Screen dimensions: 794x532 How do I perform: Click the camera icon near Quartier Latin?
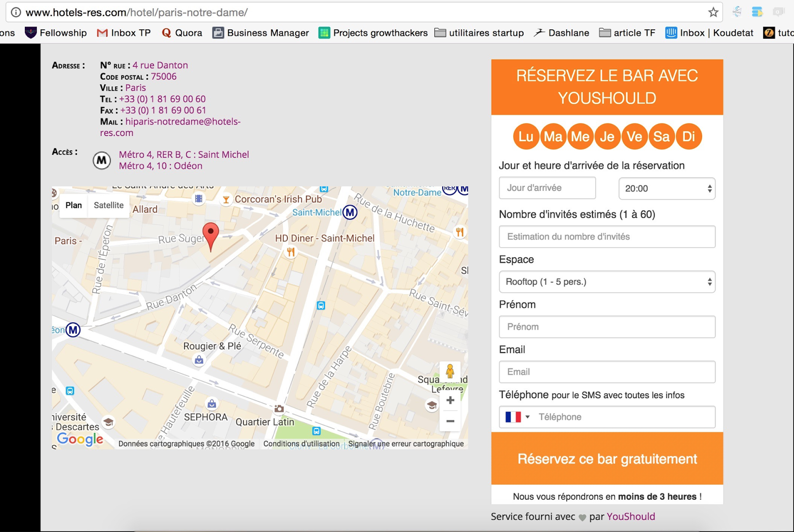click(279, 409)
